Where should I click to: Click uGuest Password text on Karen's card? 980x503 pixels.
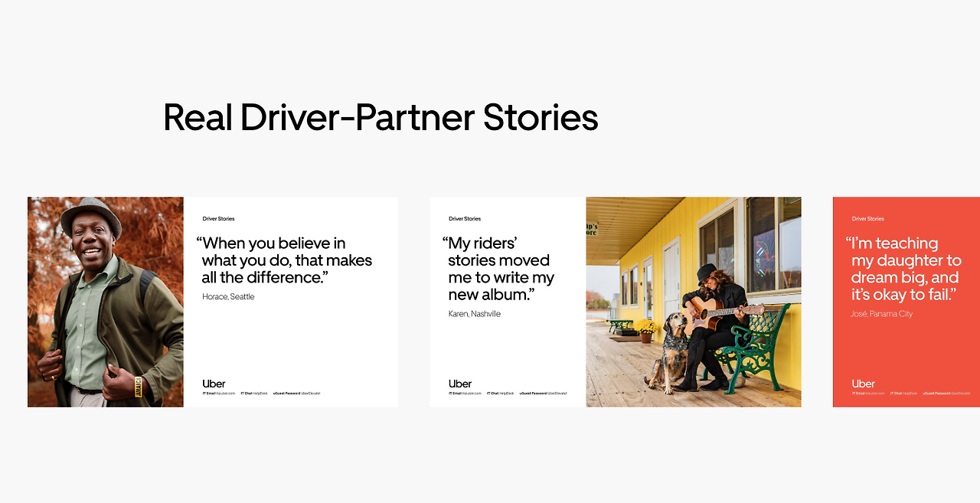tap(543, 393)
